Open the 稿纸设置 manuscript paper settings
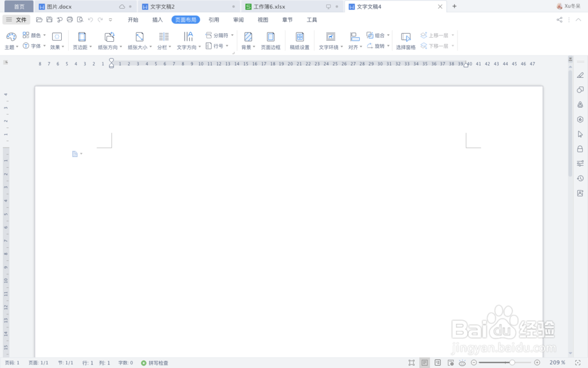The image size is (588, 368). click(x=299, y=41)
